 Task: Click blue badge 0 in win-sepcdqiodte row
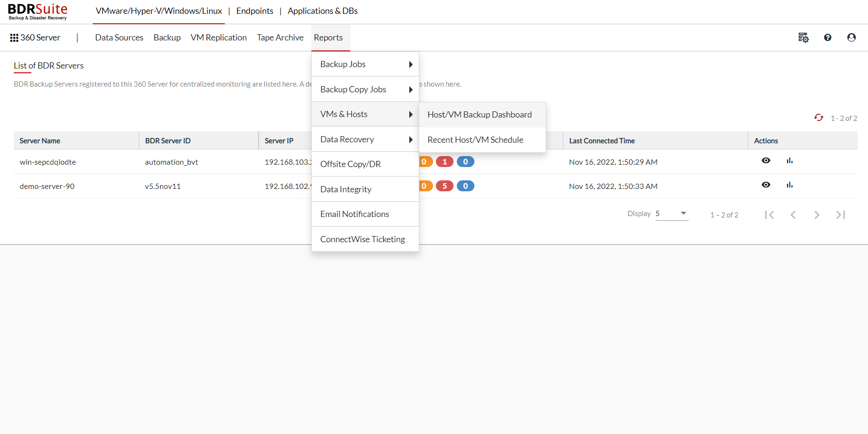pyautogui.click(x=465, y=162)
